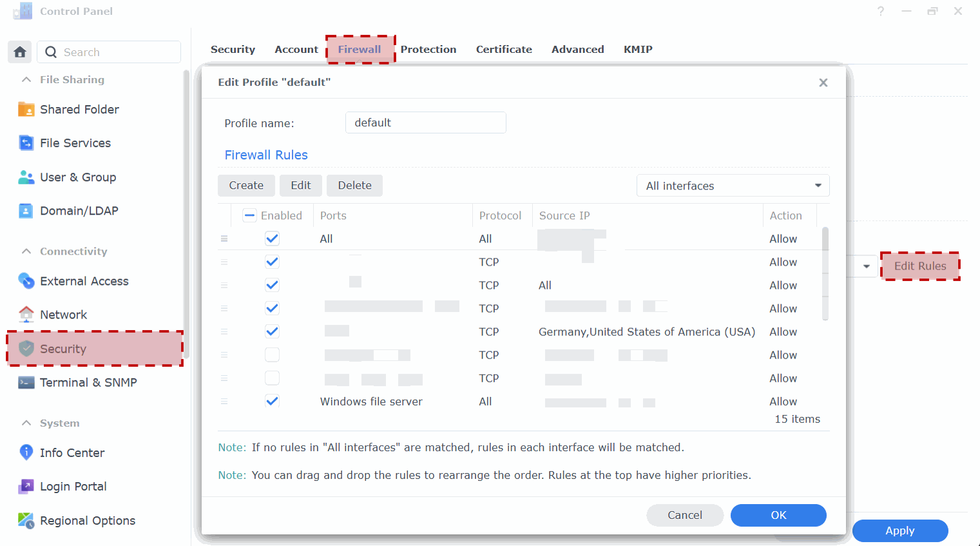Click the search magnifier icon
The image size is (980, 546).
coord(51,52)
